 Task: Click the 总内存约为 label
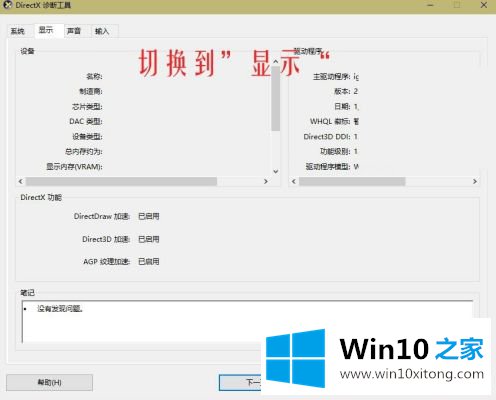coord(84,152)
